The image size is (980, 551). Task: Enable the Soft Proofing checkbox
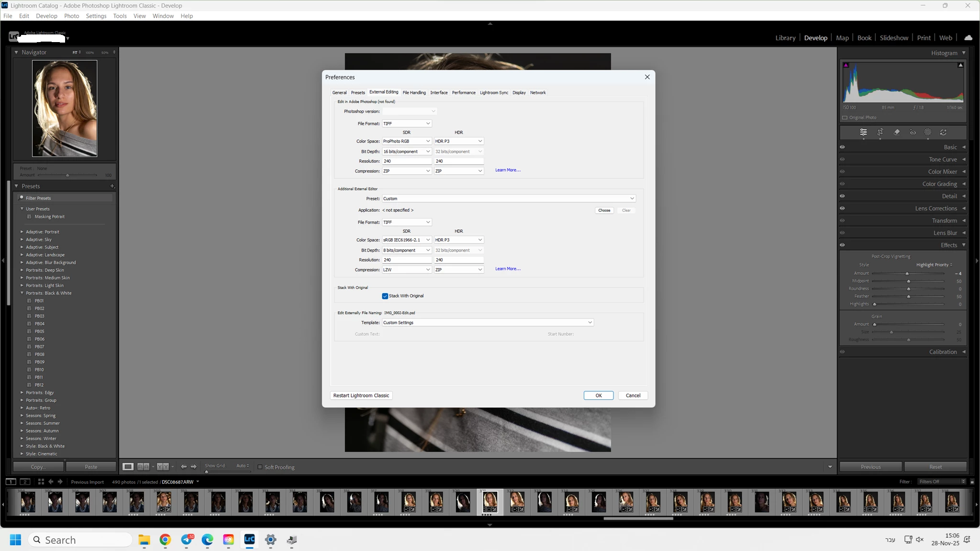pyautogui.click(x=260, y=467)
